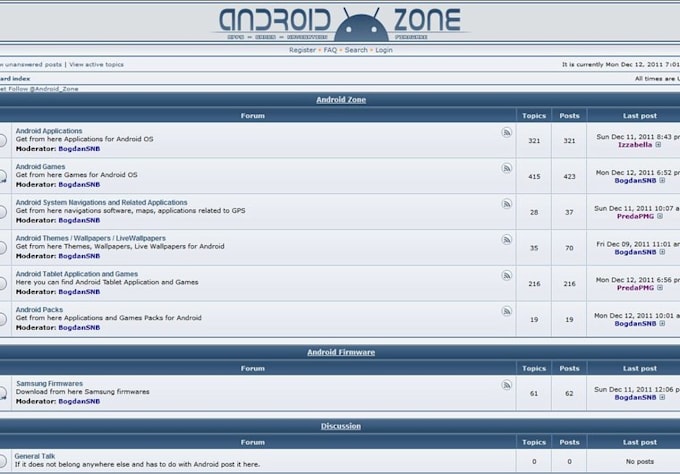Image resolution: width=680 pixels, height=474 pixels.
Task: Open the Login page
Action: 384,50
